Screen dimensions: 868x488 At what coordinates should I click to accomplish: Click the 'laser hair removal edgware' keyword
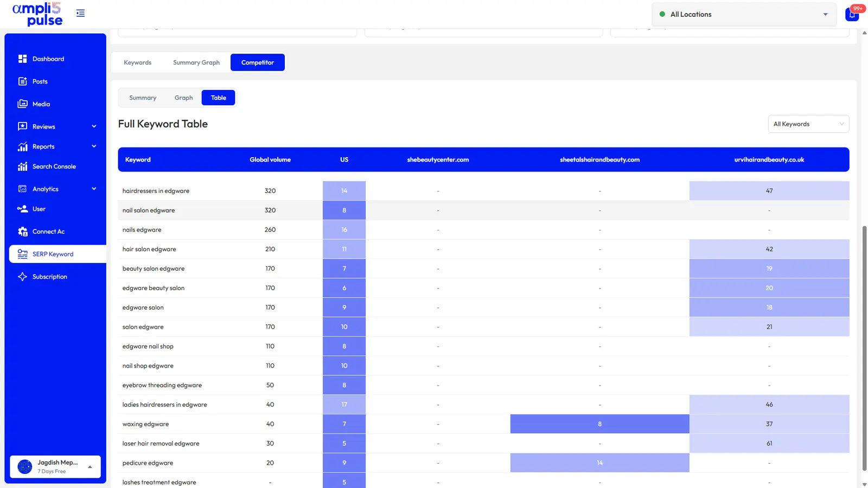(161, 444)
